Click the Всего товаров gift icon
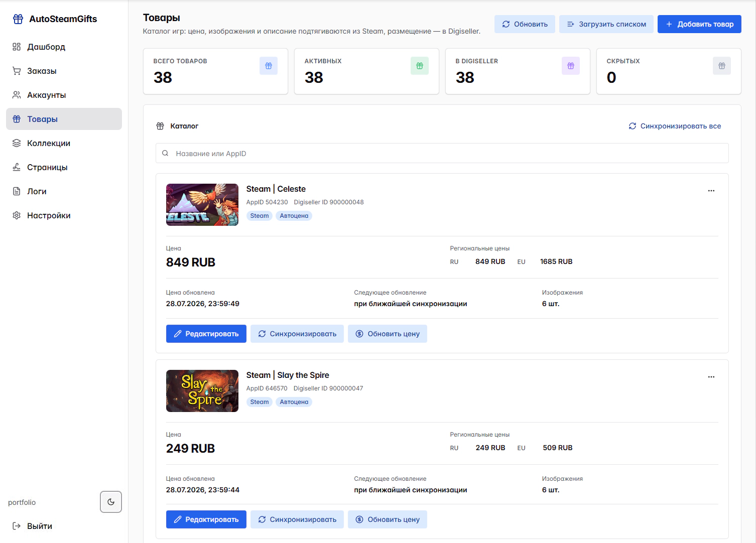The height and width of the screenshot is (543, 756). 269,66
